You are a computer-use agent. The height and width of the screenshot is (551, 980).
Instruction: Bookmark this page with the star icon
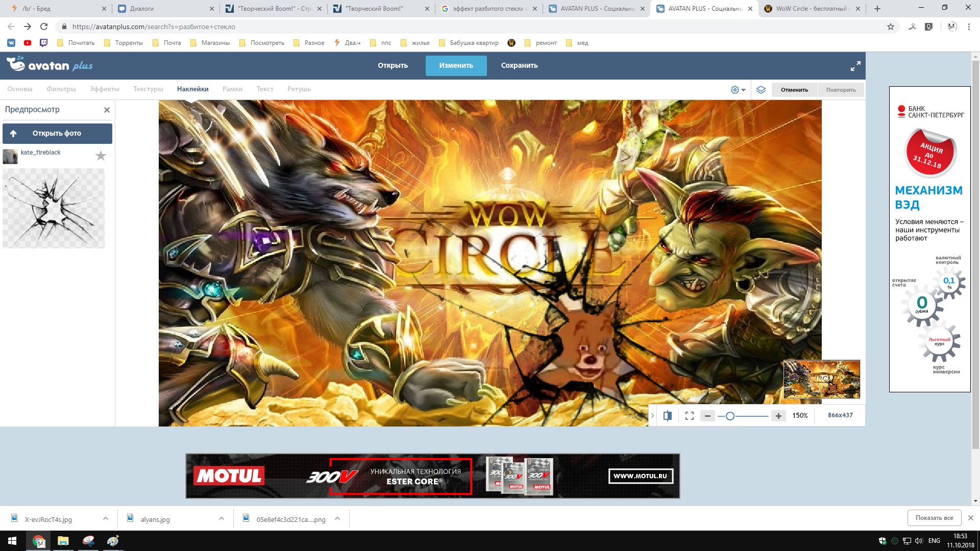click(891, 27)
